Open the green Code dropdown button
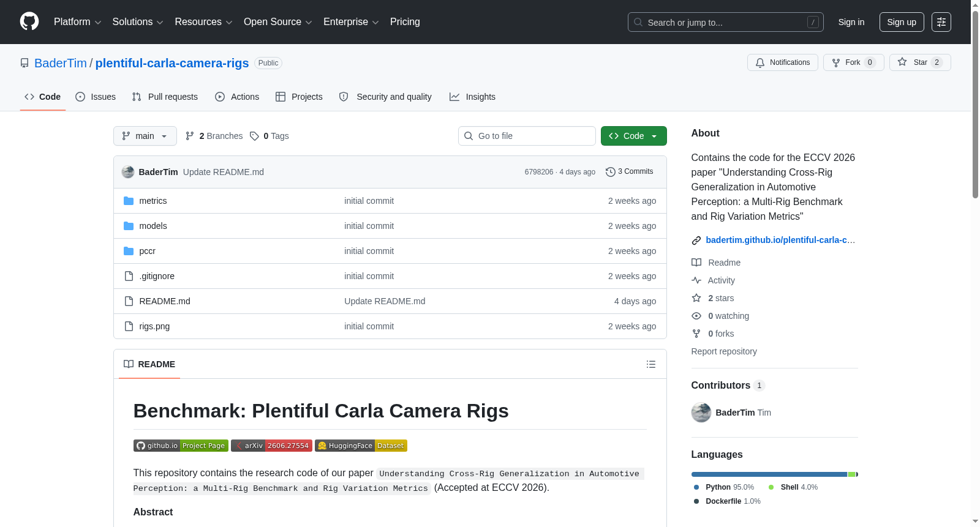 634,136
